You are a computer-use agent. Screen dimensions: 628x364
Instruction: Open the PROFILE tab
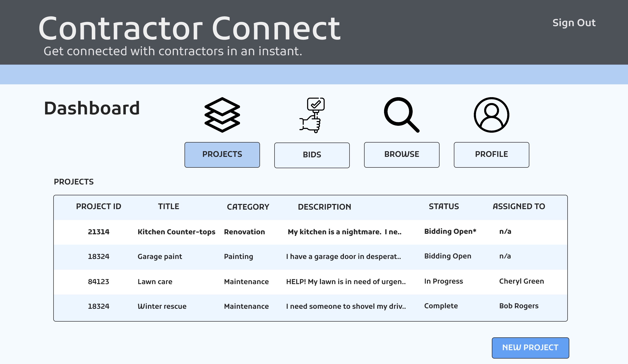coord(491,155)
